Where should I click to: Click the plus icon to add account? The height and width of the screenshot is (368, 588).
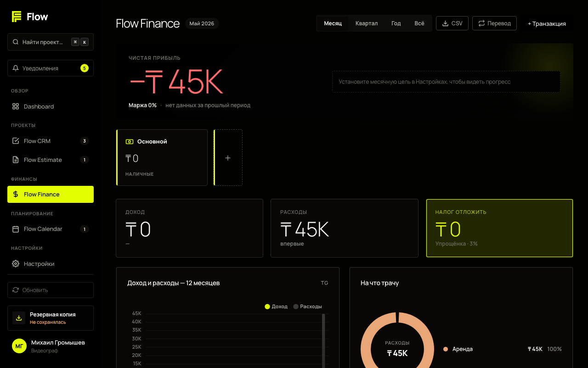[228, 158]
